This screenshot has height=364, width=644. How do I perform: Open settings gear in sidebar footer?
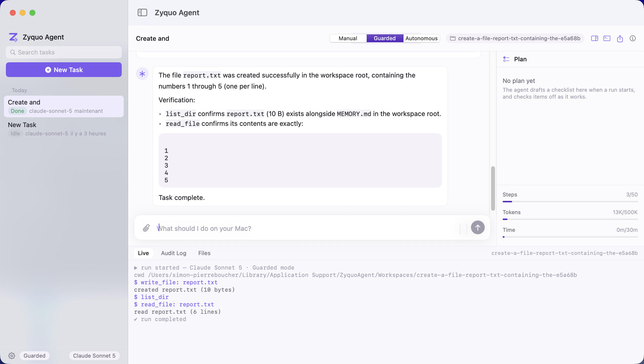pos(12,355)
